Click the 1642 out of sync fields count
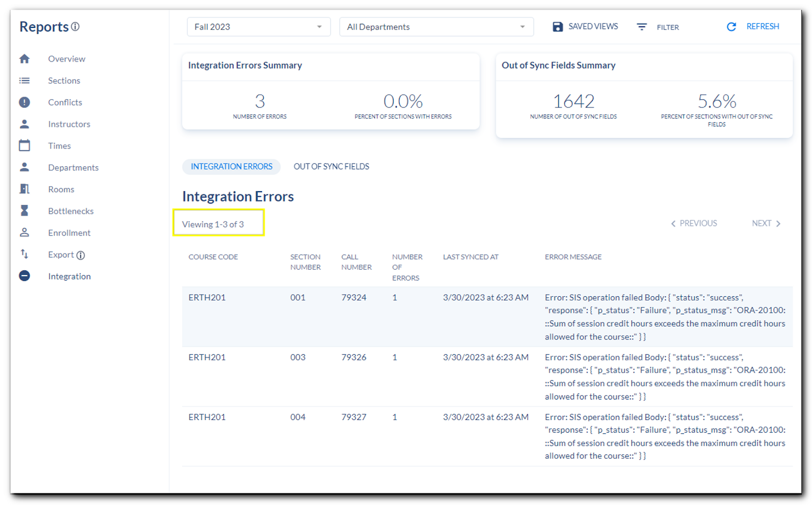Screen dimensions: 812x505 (573, 101)
